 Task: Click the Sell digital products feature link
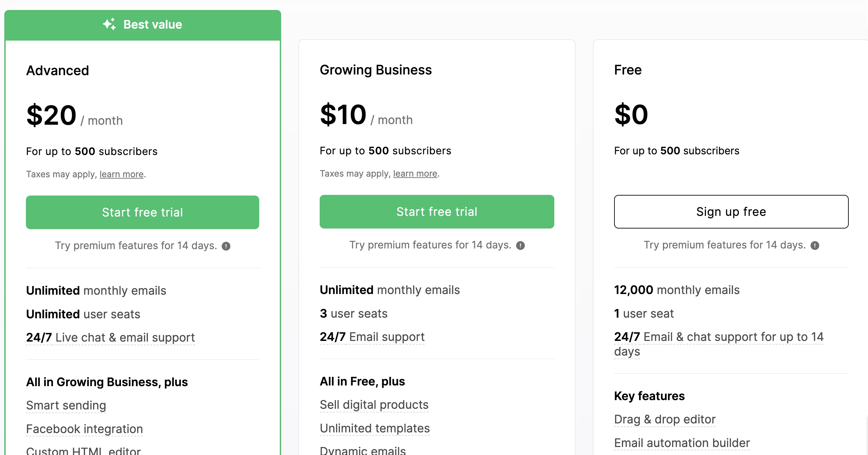(374, 405)
